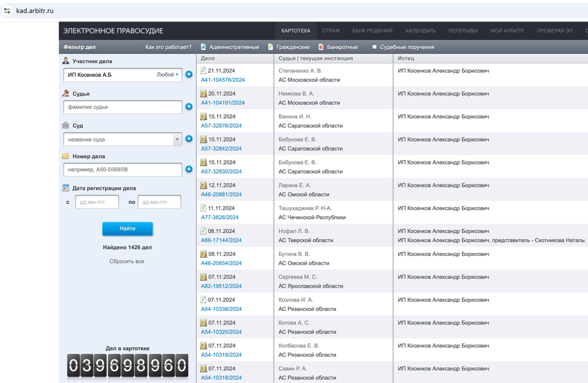Open the КАРТОТЕКА tab
Image resolution: width=588 pixels, height=383 pixels.
[296, 31]
